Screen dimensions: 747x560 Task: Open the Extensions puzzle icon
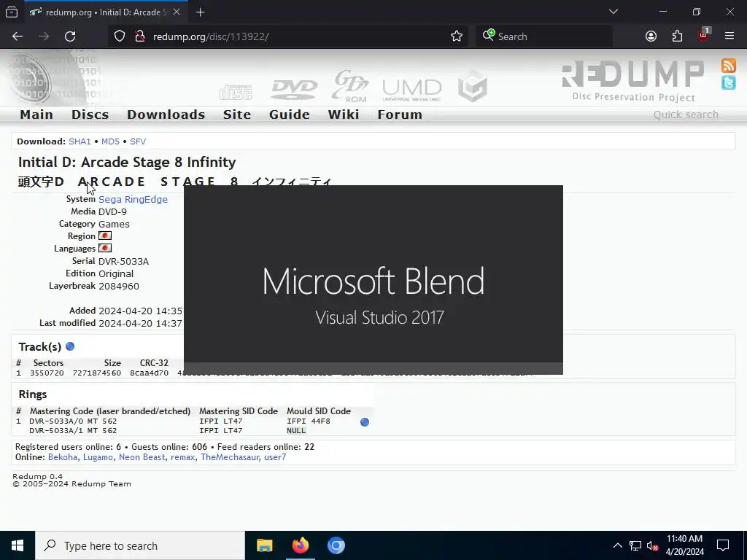(x=677, y=36)
